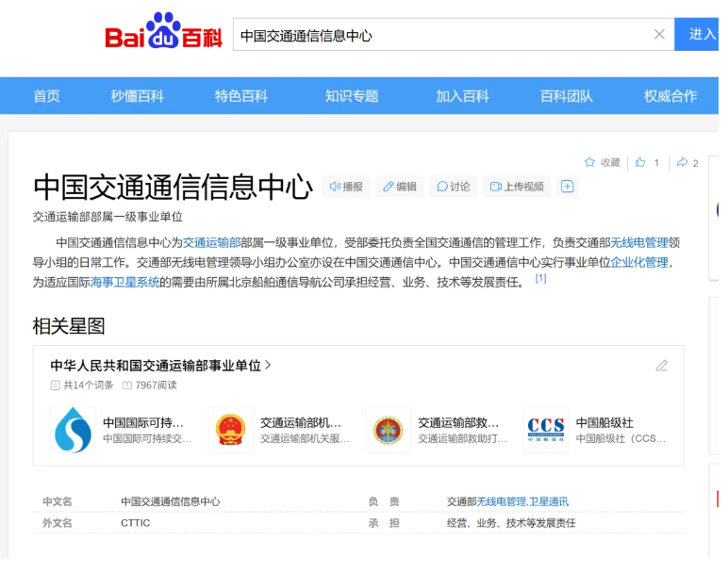Click the Baidu Baike logo
Screen dimensions: 728x574
coord(163,31)
